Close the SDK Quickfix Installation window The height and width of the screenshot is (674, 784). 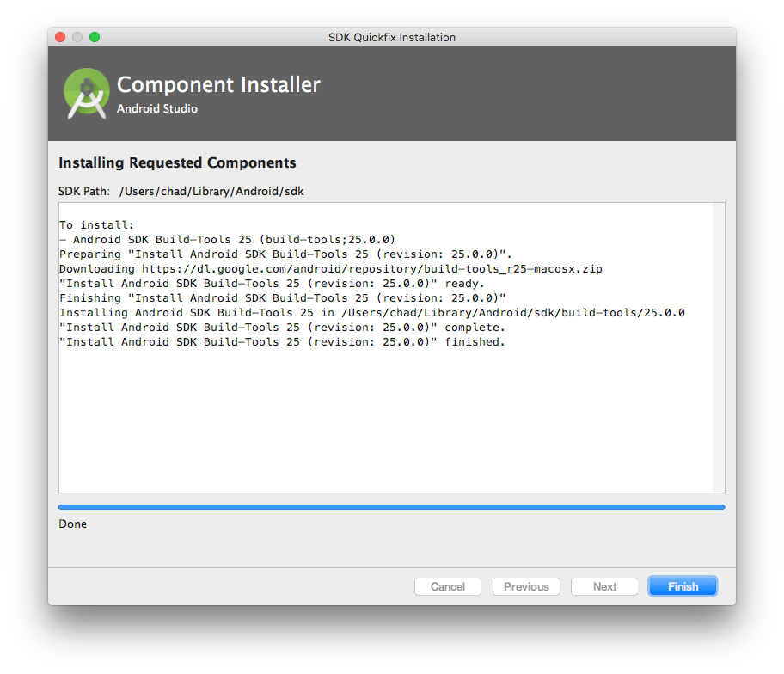(x=60, y=37)
